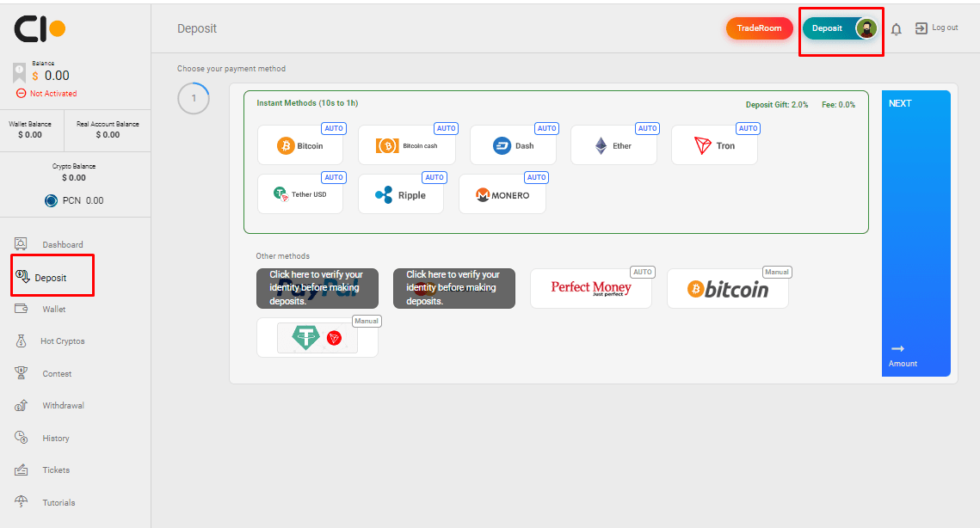Choose Perfect Money under other methods

coord(590,288)
